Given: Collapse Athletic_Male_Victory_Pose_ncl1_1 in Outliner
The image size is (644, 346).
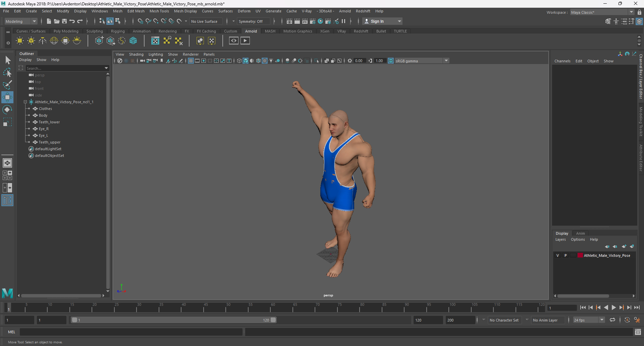Looking at the screenshot, I should [x=25, y=102].
